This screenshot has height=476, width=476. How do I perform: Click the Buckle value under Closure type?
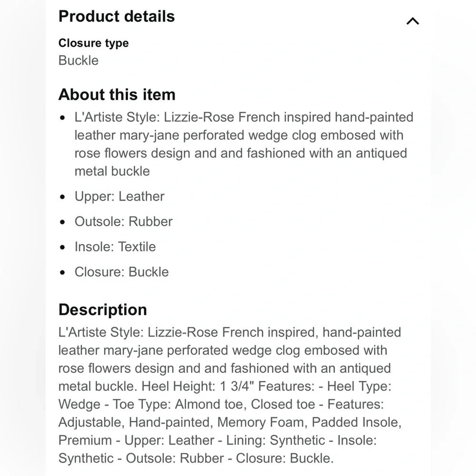point(79,60)
